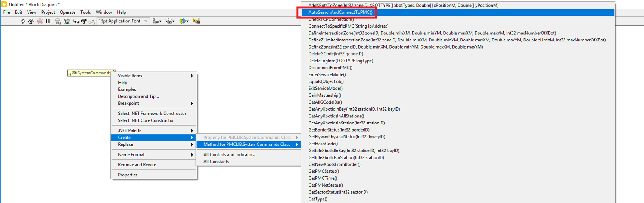Click the Step Over icon
Image resolution: width=644 pixels, height=203 pixels.
coord(84,21)
